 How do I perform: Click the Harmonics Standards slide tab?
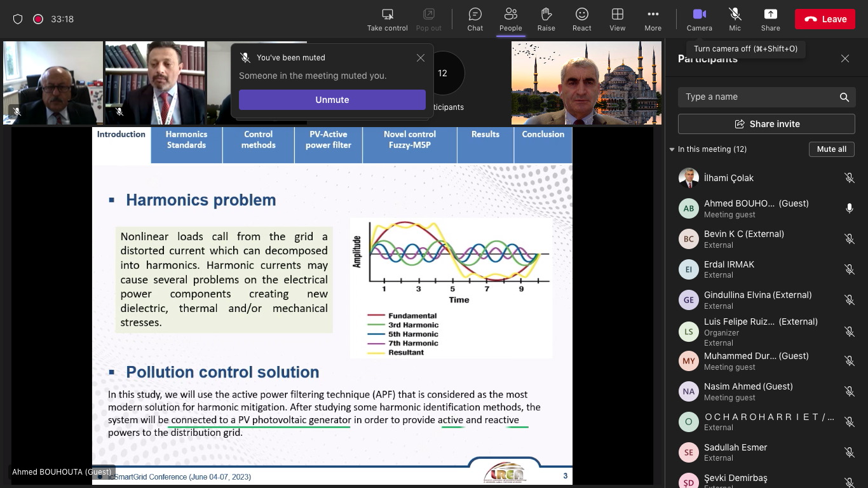tap(186, 145)
